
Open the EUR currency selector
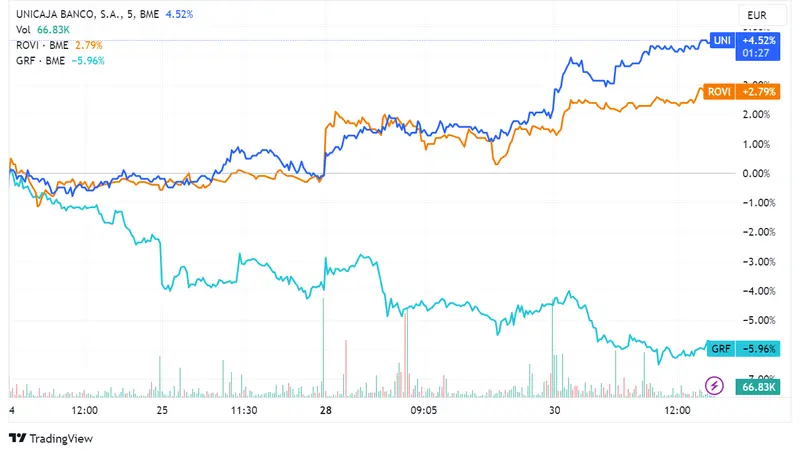tap(756, 15)
